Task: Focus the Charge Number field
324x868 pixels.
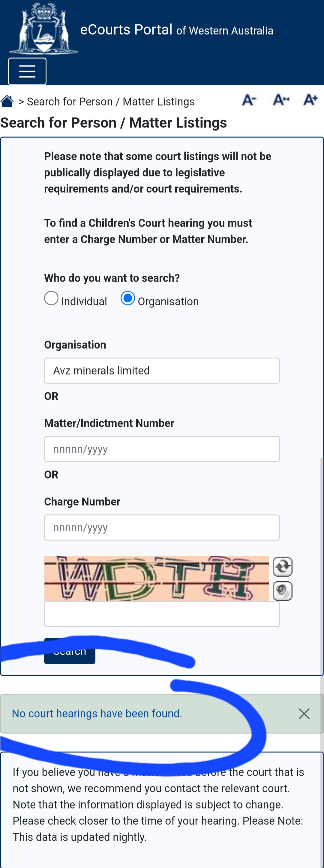Action: coord(162,527)
